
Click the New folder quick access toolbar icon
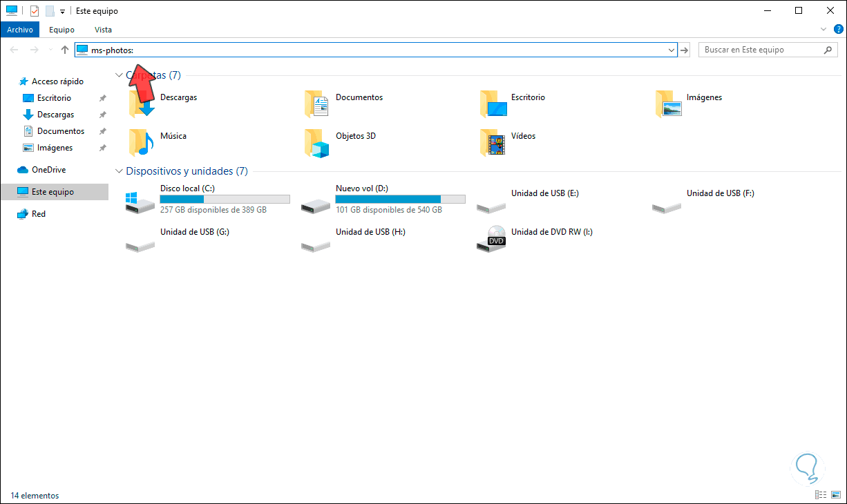pos(50,11)
